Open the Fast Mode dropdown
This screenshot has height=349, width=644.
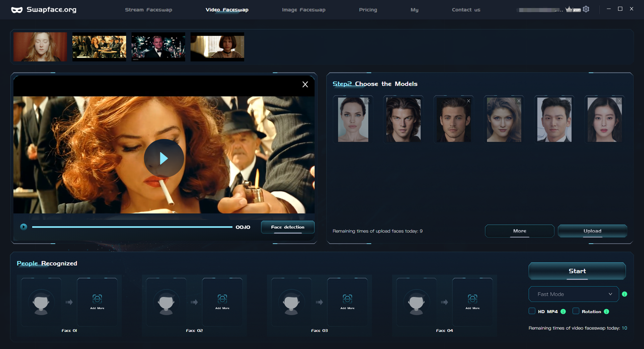click(x=574, y=294)
